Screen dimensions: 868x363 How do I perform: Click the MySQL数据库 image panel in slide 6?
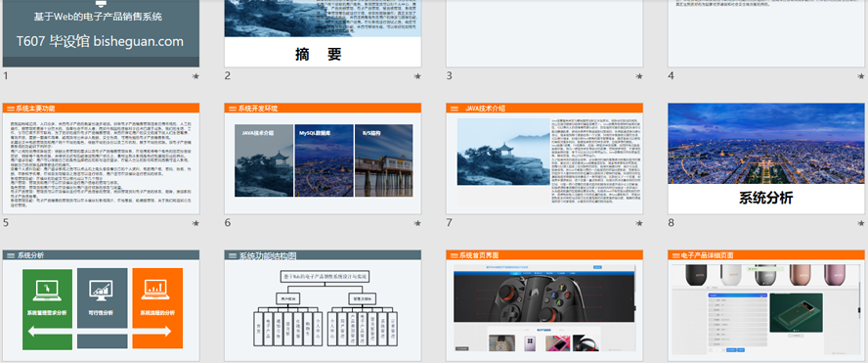click(324, 160)
